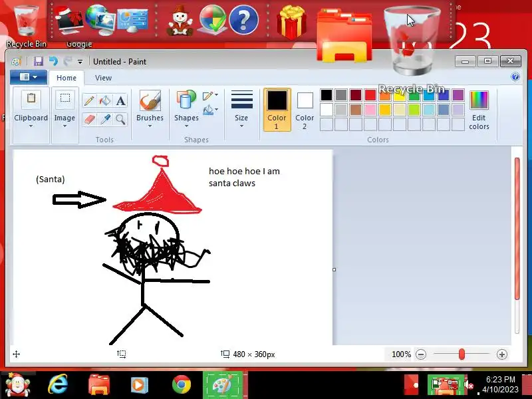Open the red folder Explorer taskbar icon
Screen dimensions: 532x399
click(99, 386)
